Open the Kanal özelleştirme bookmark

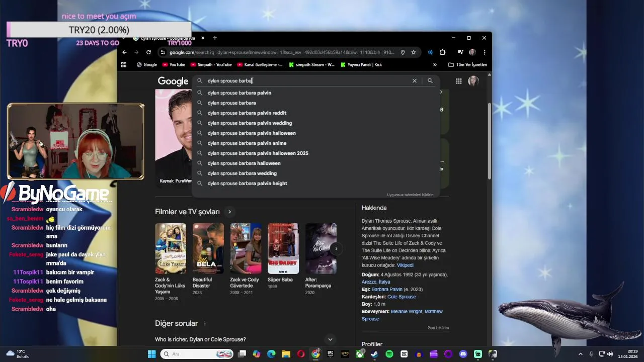tap(260, 64)
